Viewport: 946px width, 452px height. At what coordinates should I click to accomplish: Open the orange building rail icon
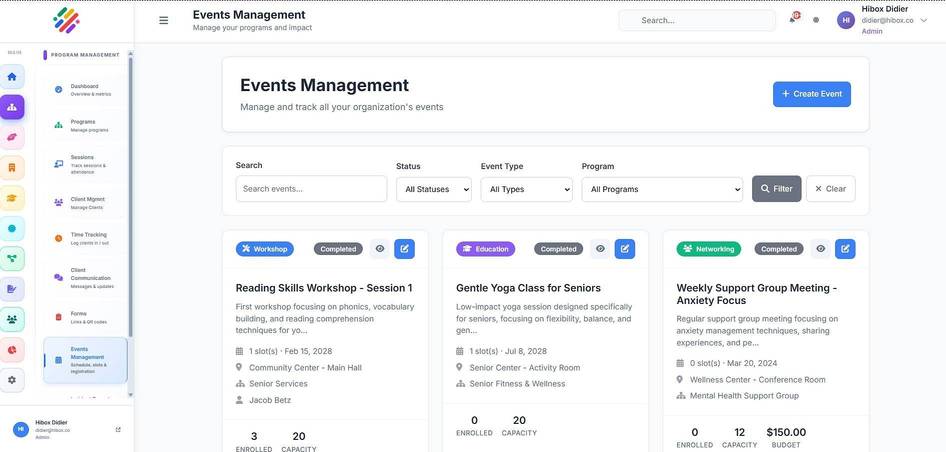(x=12, y=168)
